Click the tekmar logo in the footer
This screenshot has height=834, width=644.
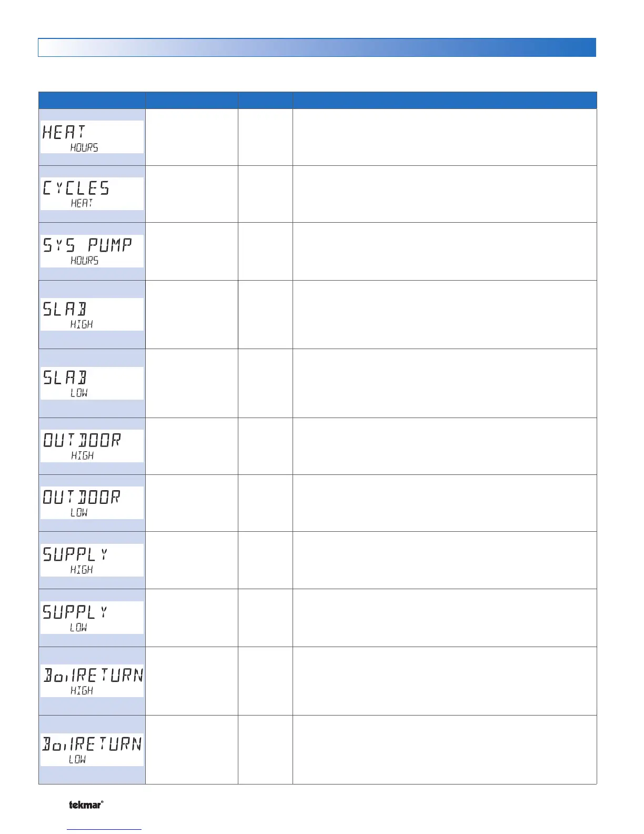point(86,804)
